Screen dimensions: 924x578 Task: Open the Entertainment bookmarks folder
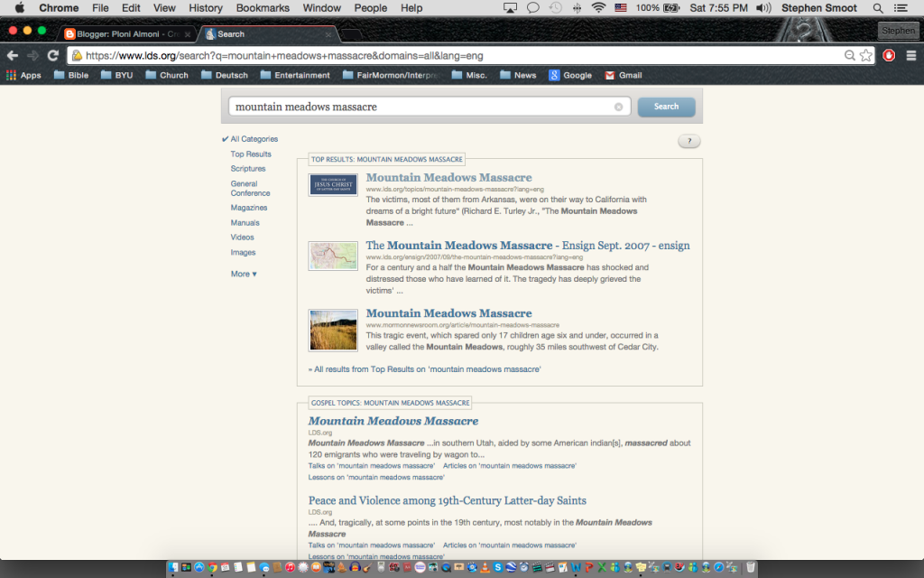[295, 76]
